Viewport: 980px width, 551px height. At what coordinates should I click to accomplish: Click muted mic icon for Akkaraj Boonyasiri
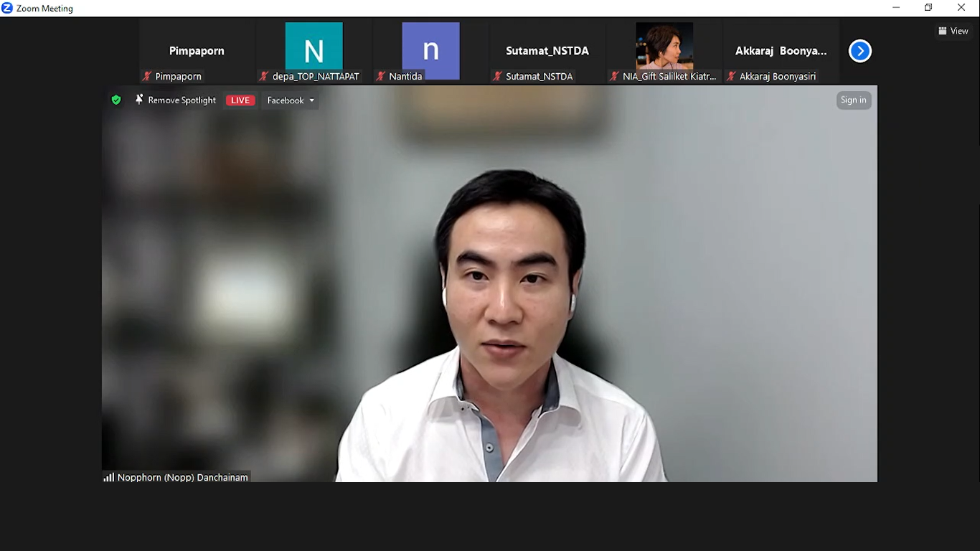[x=731, y=76]
